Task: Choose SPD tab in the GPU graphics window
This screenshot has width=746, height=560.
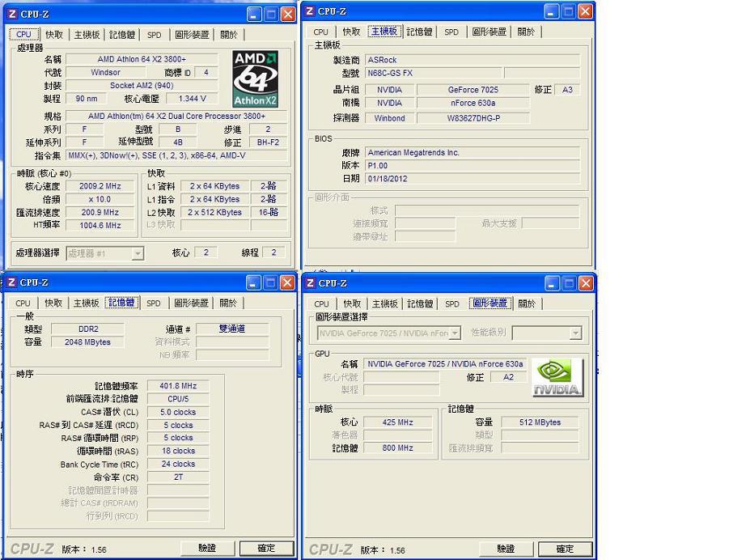Action: [x=452, y=303]
